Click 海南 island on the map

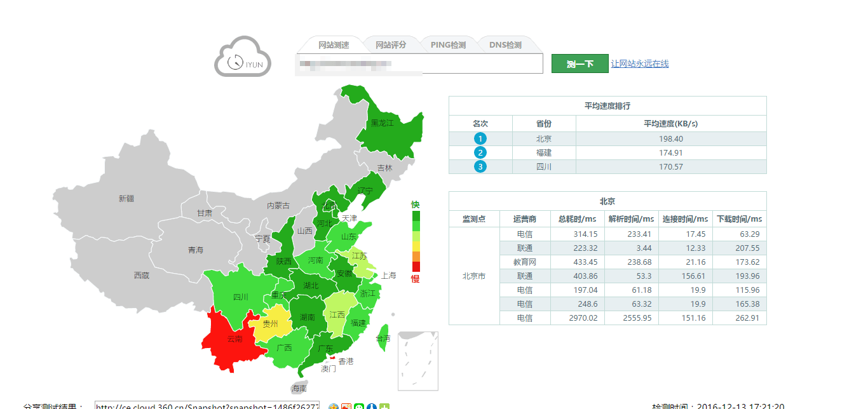click(x=299, y=388)
